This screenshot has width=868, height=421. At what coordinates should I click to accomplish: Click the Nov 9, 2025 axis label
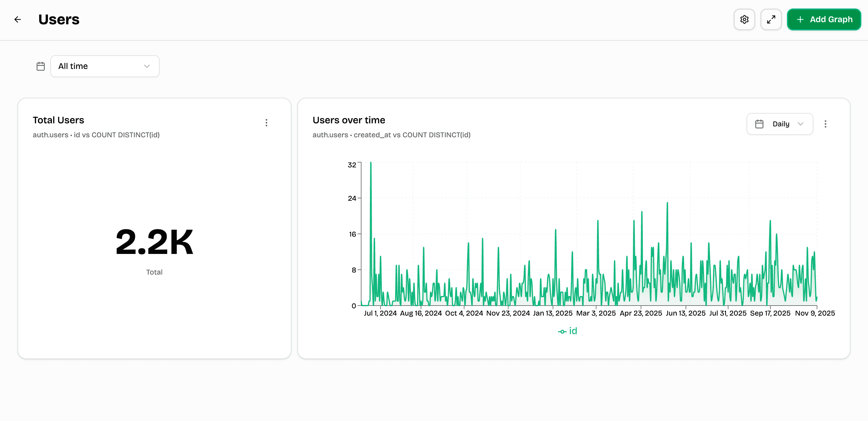815,313
